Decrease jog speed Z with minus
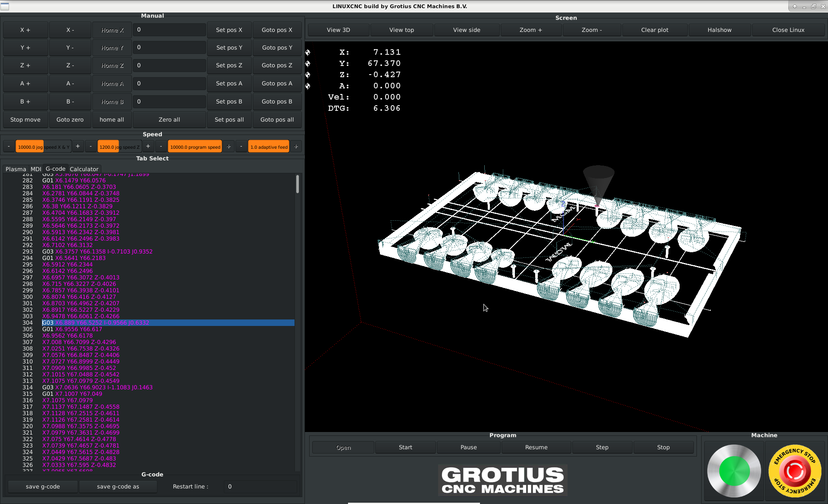Viewport: 828px width, 504px height. [x=91, y=147]
